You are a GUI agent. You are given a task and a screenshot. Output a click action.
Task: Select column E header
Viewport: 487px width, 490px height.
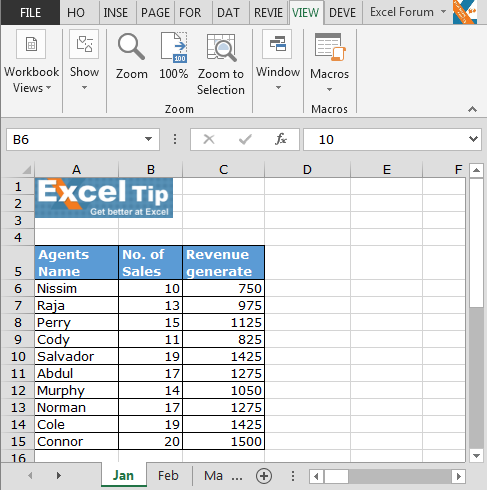click(x=387, y=170)
